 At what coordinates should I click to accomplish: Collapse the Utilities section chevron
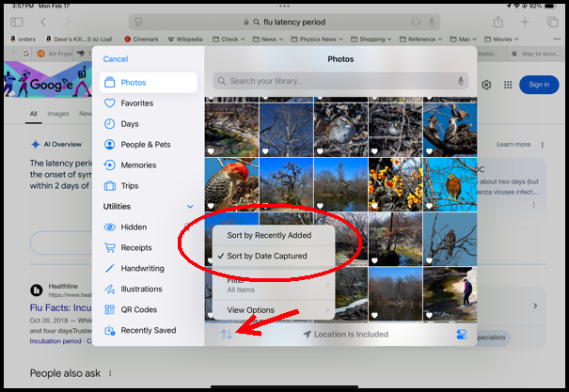coord(190,207)
